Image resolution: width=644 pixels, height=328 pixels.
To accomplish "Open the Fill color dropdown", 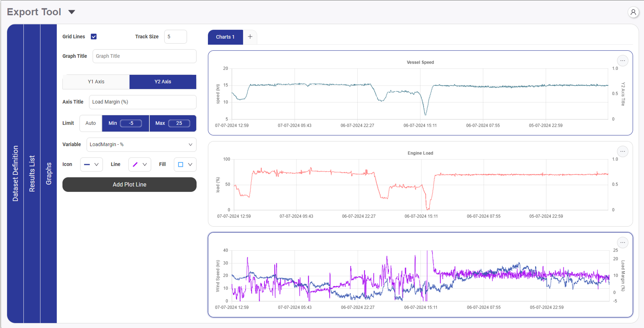I will [185, 164].
